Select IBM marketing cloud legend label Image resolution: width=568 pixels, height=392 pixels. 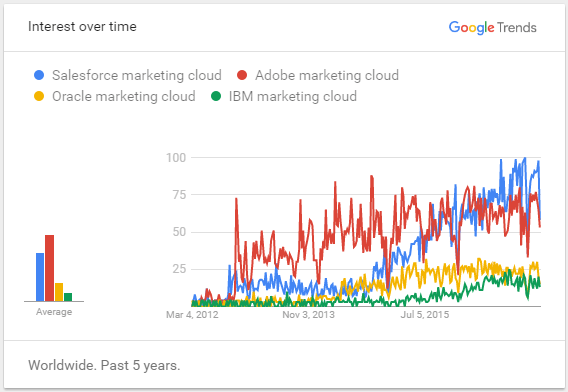[x=293, y=96]
